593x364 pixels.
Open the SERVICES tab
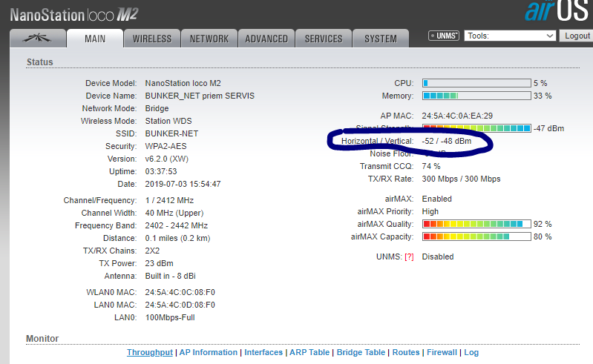[324, 39]
